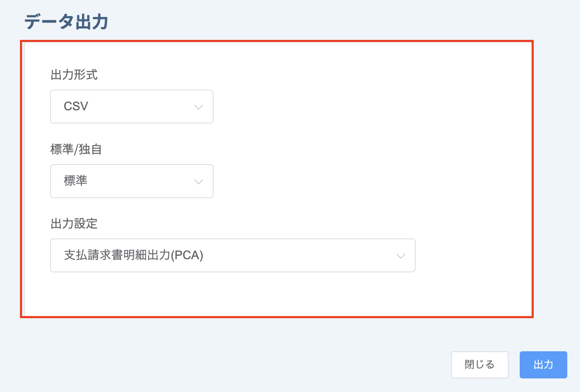Click empty white area right of 標準 dropdown
Viewport: 580px width, 392px height.
pos(361,181)
